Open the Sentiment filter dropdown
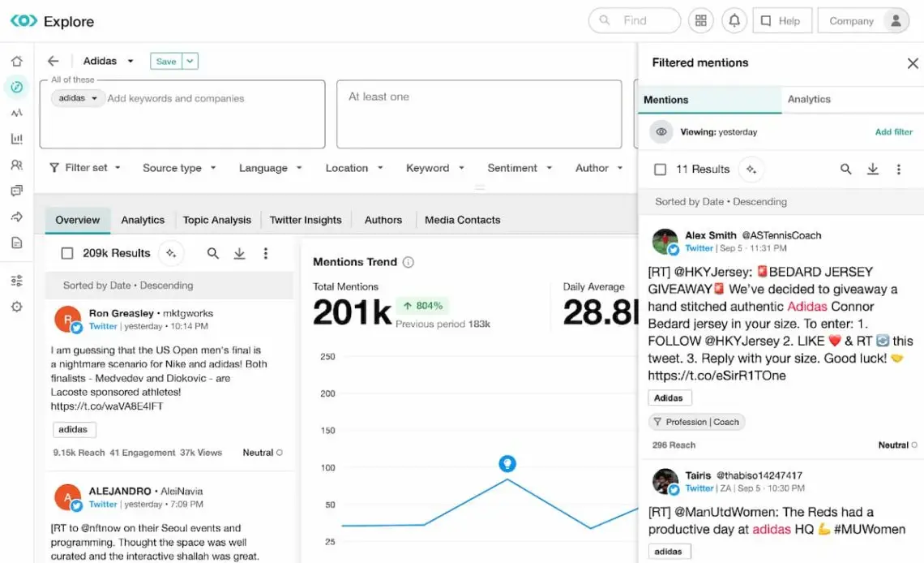This screenshot has width=924, height=563. click(x=520, y=168)
